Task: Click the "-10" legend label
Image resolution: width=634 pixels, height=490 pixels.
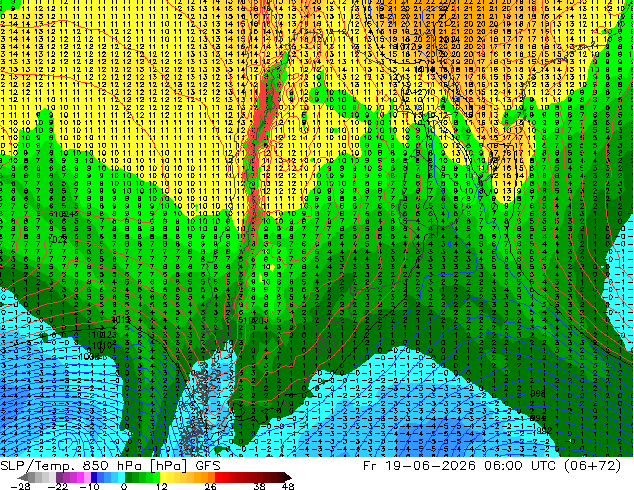Action: point(89,486)
